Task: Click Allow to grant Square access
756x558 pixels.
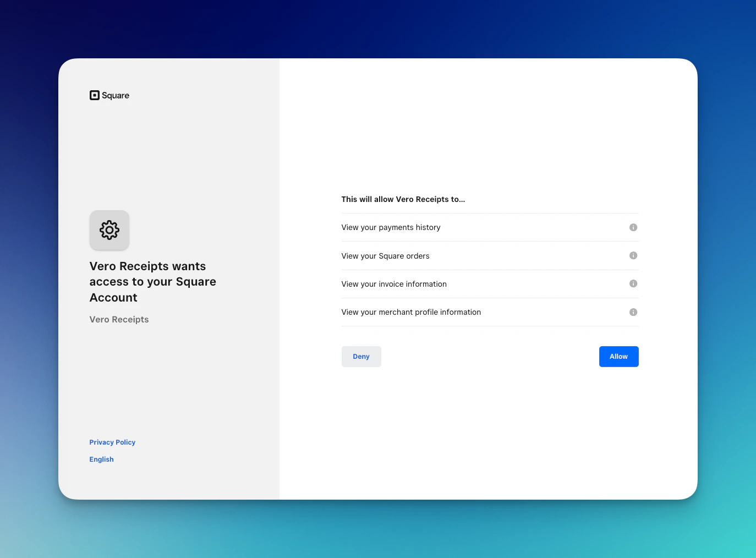Action: [618, 356]
